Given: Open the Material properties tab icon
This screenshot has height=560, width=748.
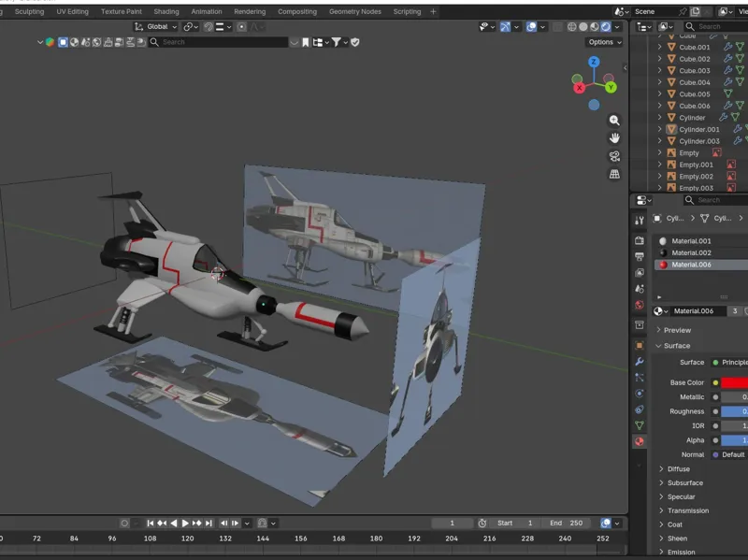Looking at the screenshot, I should (640, 441).
